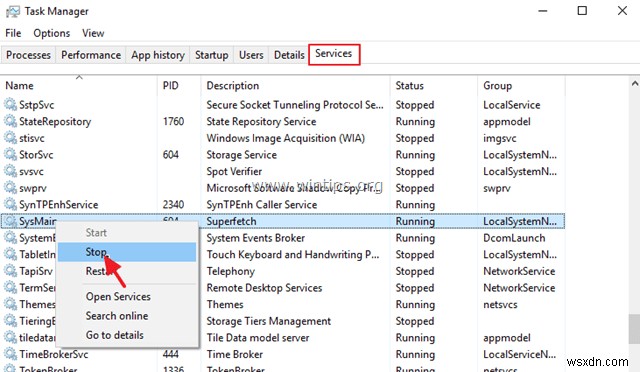Click the Superfetch description cell
Image resolution: width=640 pixels, height=372 pixels.
(x=231, y=221)
